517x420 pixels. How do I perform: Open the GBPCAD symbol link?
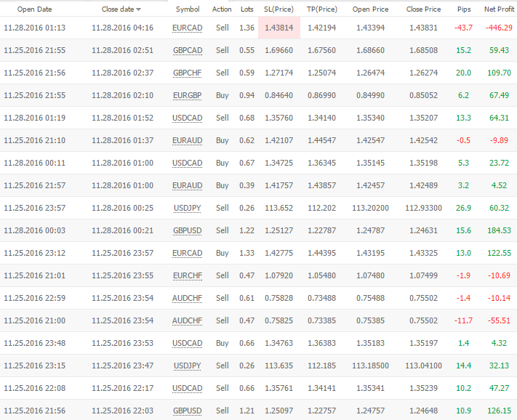[188, 50]
